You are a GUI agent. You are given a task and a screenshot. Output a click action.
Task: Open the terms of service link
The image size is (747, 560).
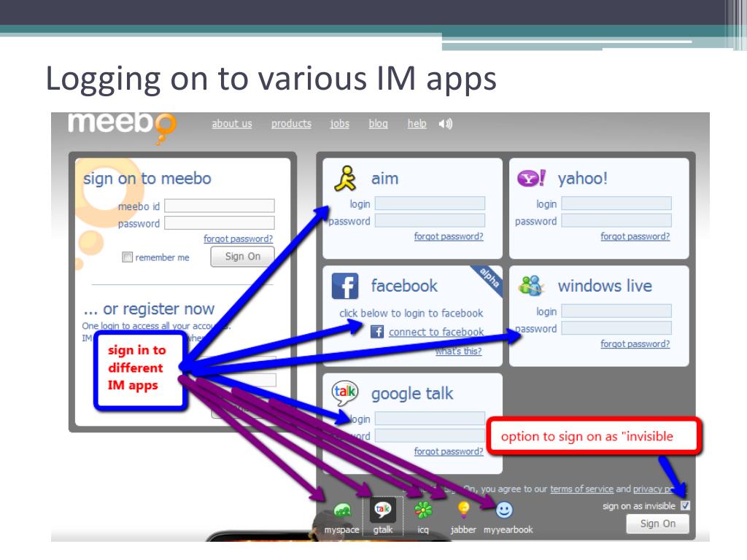tap(581, 489)
